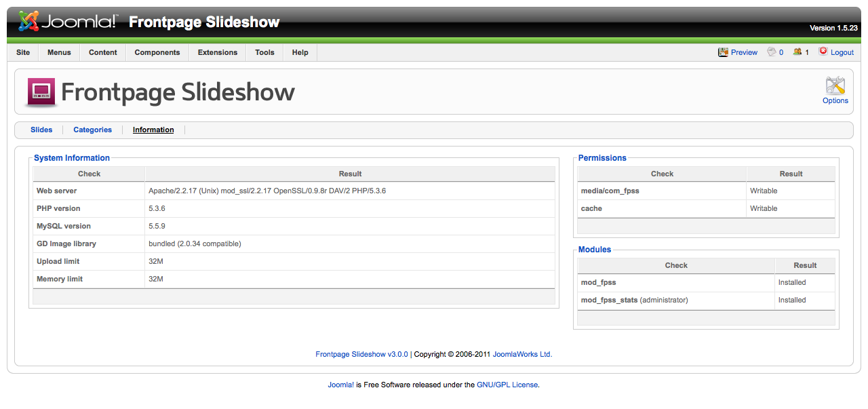
Task: Select the Information tab
Action: 153,130
